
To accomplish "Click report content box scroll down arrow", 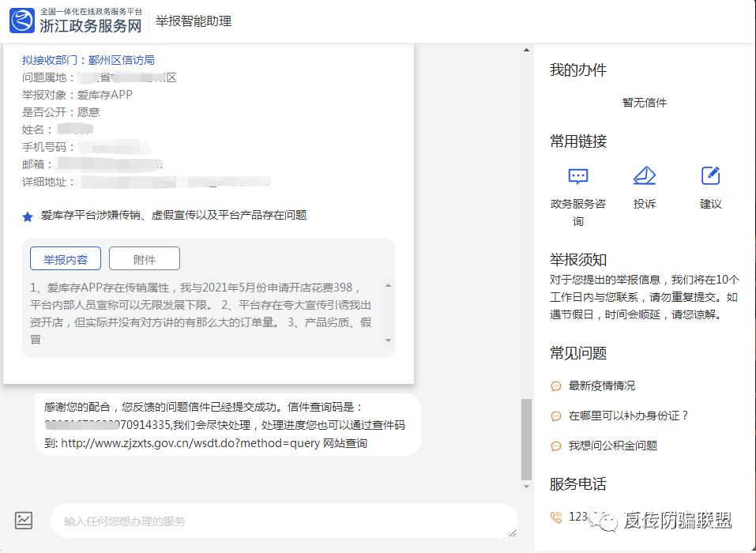I will coord(388,340).
